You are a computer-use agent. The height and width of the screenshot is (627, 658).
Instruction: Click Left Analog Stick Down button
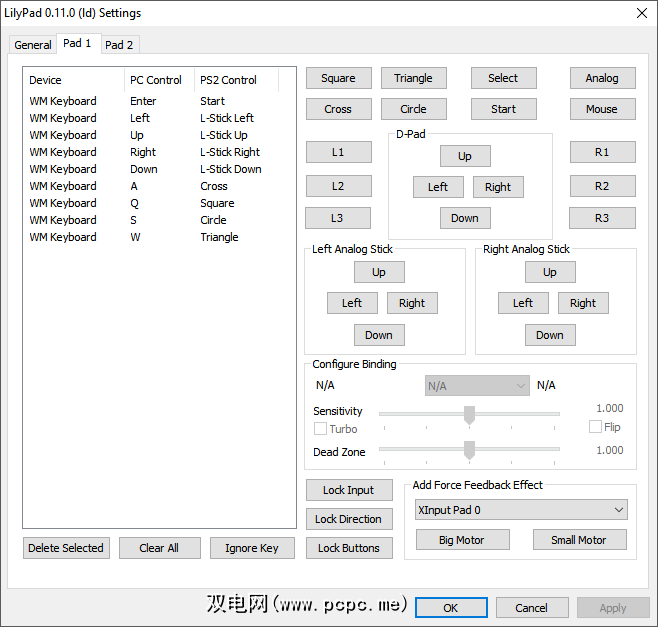(x=378, y=335)
